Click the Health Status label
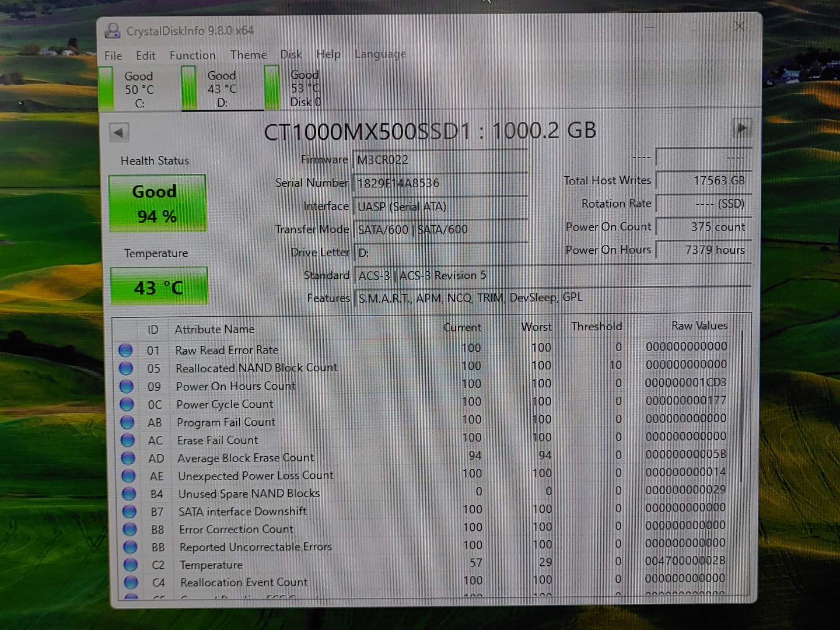The image size is (840, 630). [x=155, y=160]
